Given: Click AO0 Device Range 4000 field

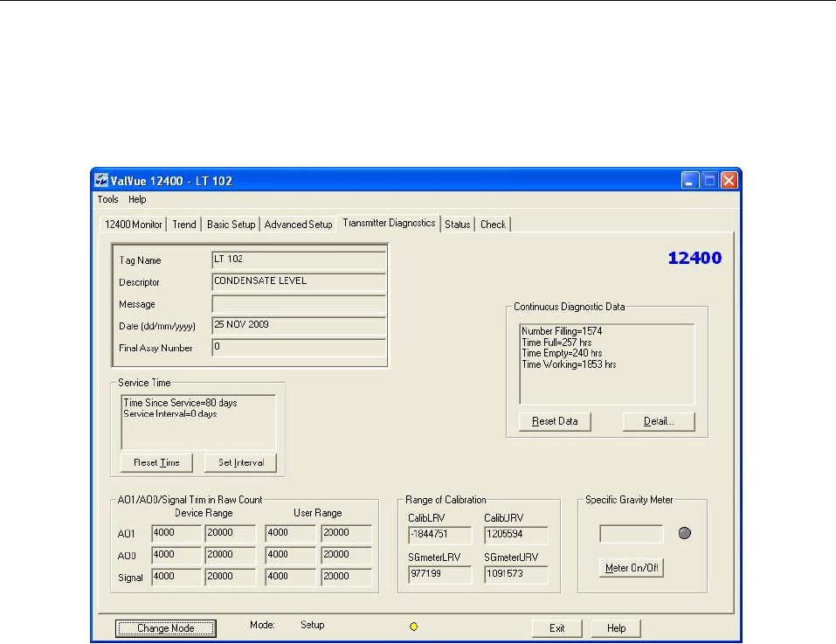Looking at the screenshot, I should tap(176, 555).
